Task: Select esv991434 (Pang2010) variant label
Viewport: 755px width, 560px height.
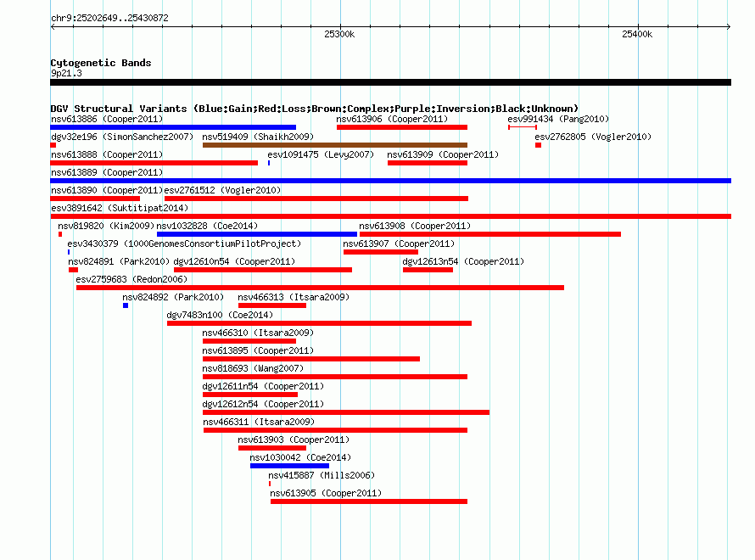Action: pos(558,119)
